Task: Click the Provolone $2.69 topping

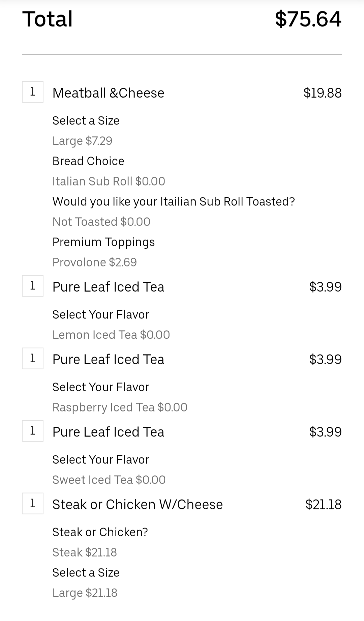Action: (94, 262)
